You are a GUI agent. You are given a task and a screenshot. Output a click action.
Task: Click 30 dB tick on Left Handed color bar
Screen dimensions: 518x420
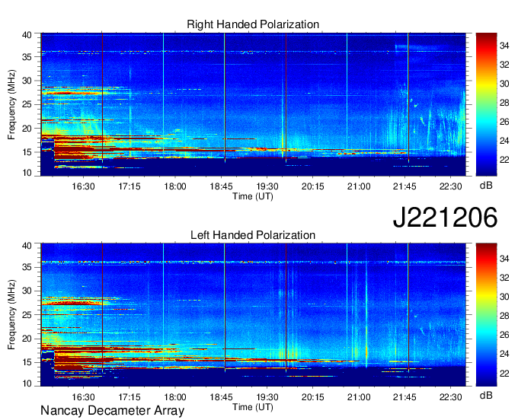coord(504,297)
